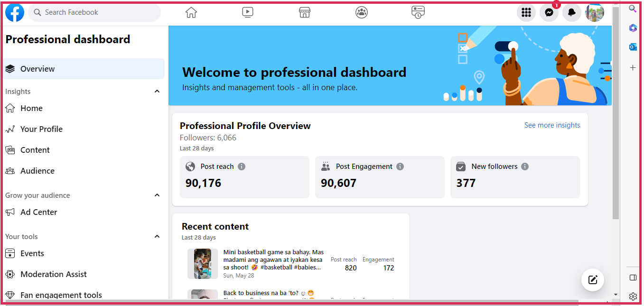Viewport: 644px width, 306px height.
Task: Click the 172 engagement value
Action: (389, 268)
